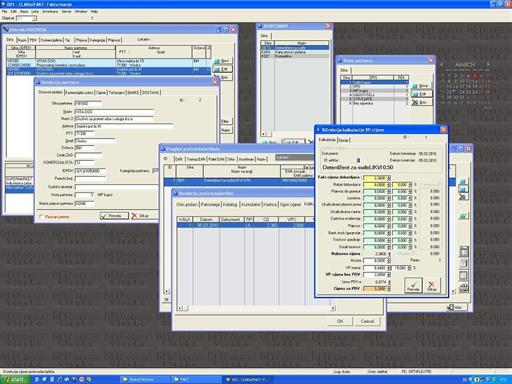This screenshot has width=512, height=384.
Task: Click PTT input field in partner dialog
Action: point(84,133)
